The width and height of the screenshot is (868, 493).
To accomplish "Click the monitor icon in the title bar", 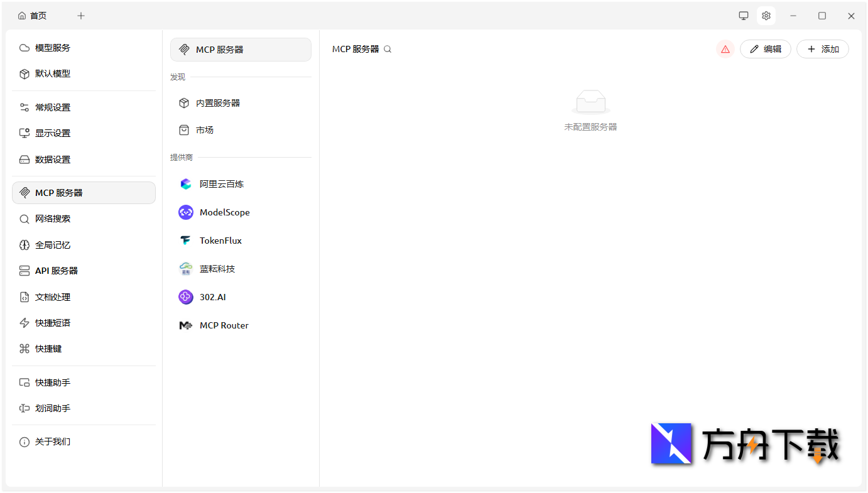I will click(743, 15).
